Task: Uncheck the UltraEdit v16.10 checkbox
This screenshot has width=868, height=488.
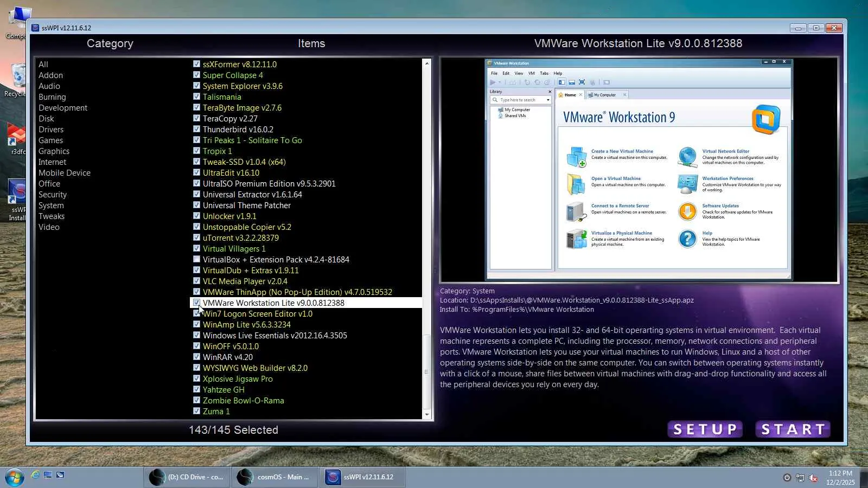Action: click(x=196, y=172)
